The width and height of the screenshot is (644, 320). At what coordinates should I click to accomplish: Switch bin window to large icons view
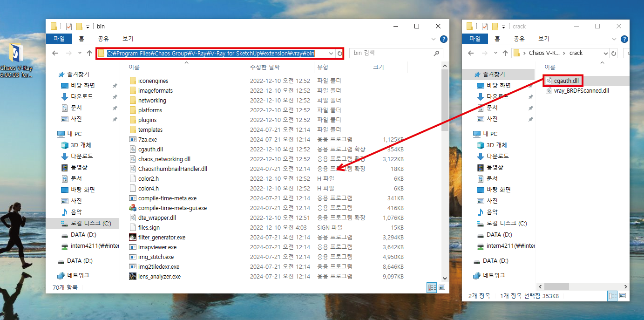441,287
